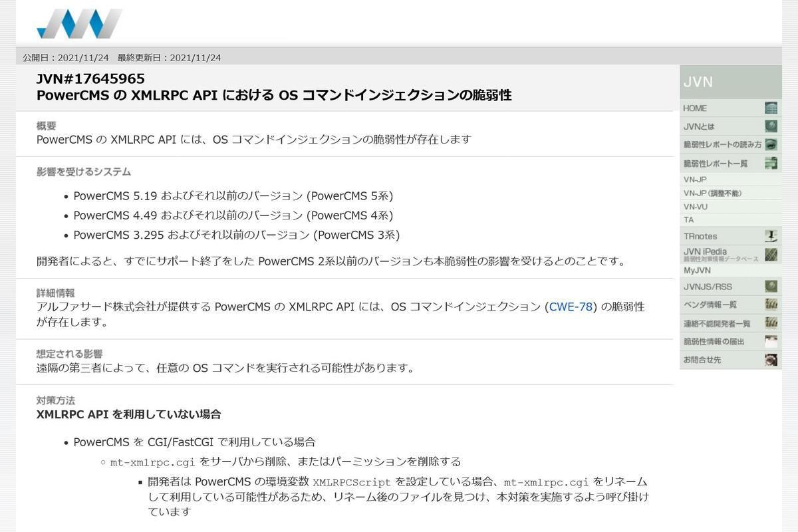Click the JVN#17645965 advisory ID heading
The width and height of the screenshot is (798, 532).
tap(90, 79)
